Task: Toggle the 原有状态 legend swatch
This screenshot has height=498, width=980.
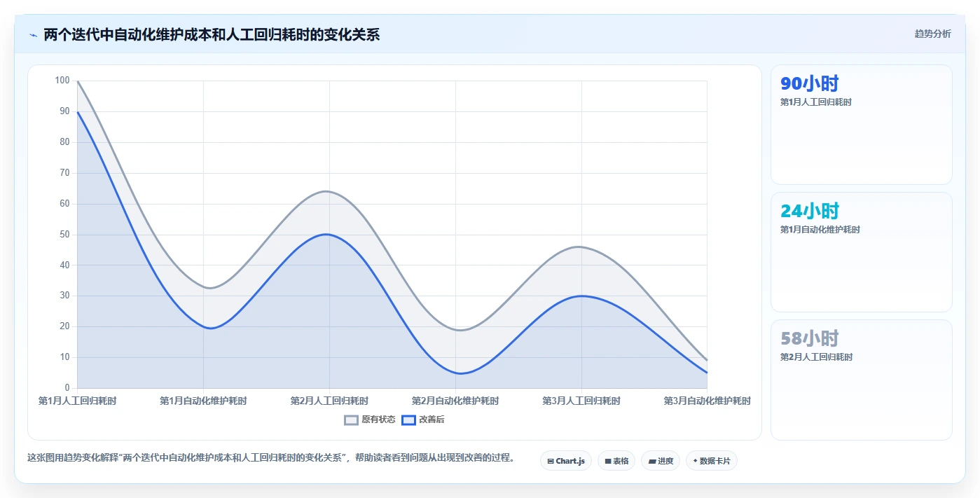Action: [x=351, y=420]
